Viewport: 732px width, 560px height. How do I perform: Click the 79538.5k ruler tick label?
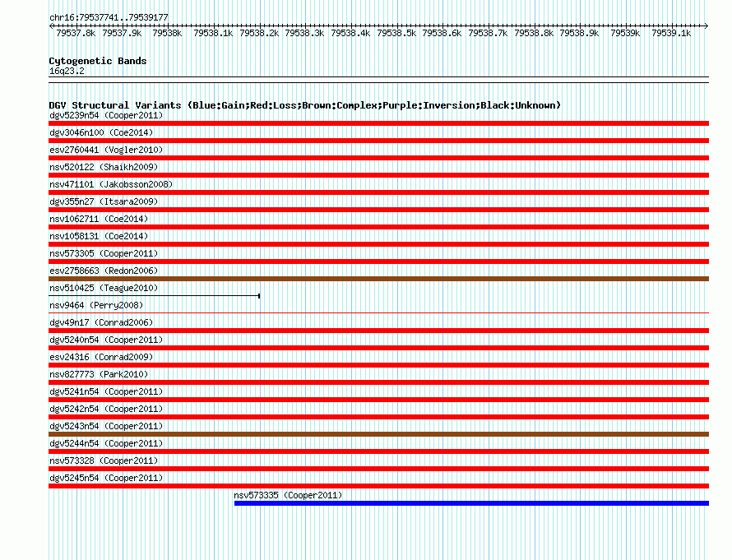(396, 33)
